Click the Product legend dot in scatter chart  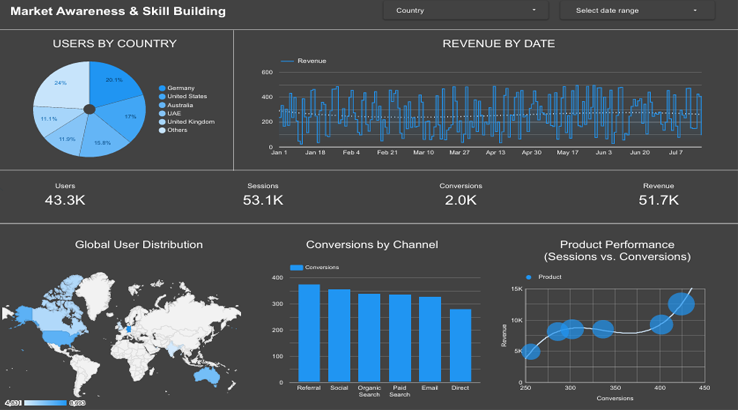point(528,277)
